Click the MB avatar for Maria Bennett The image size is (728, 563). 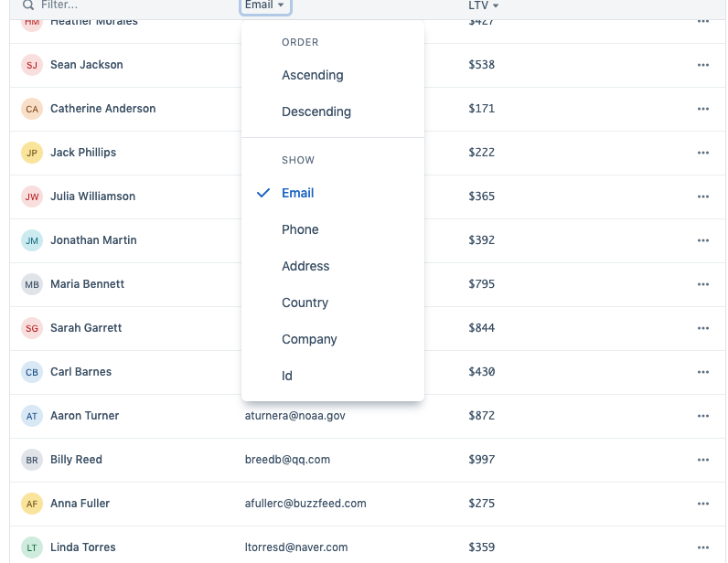[32, 284]
